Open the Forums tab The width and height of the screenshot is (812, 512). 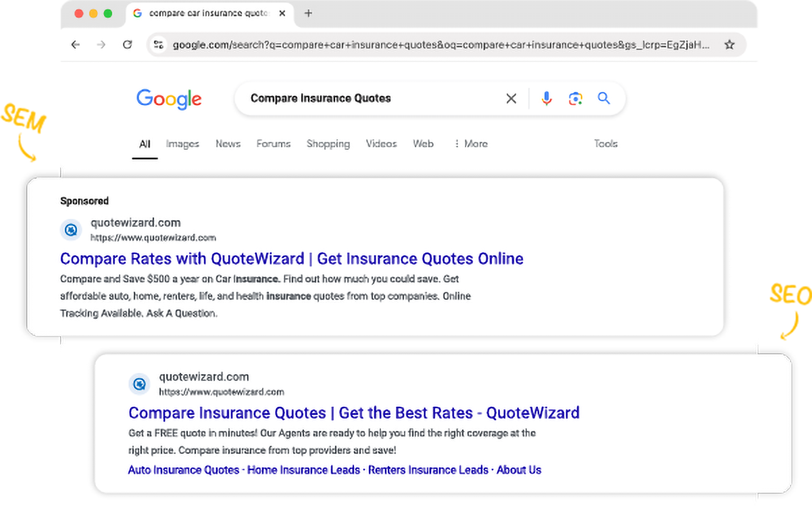point(273,144)
